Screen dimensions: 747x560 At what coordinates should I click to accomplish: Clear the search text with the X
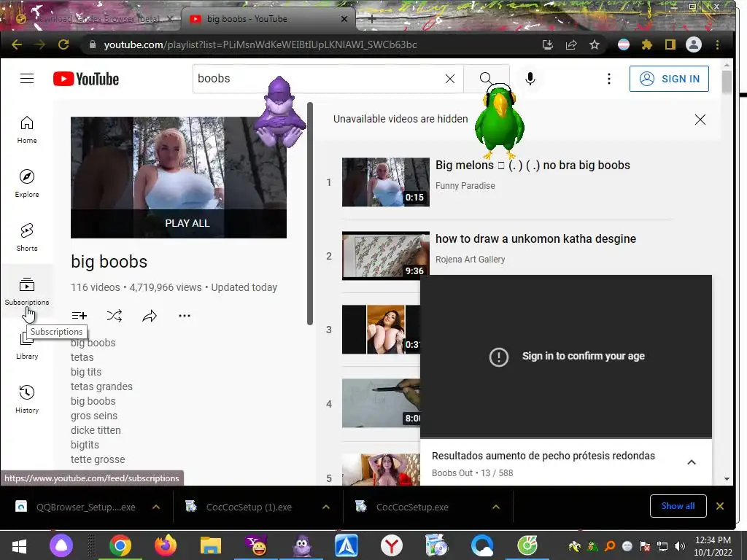pyautogui.click(x=449, y=79)
